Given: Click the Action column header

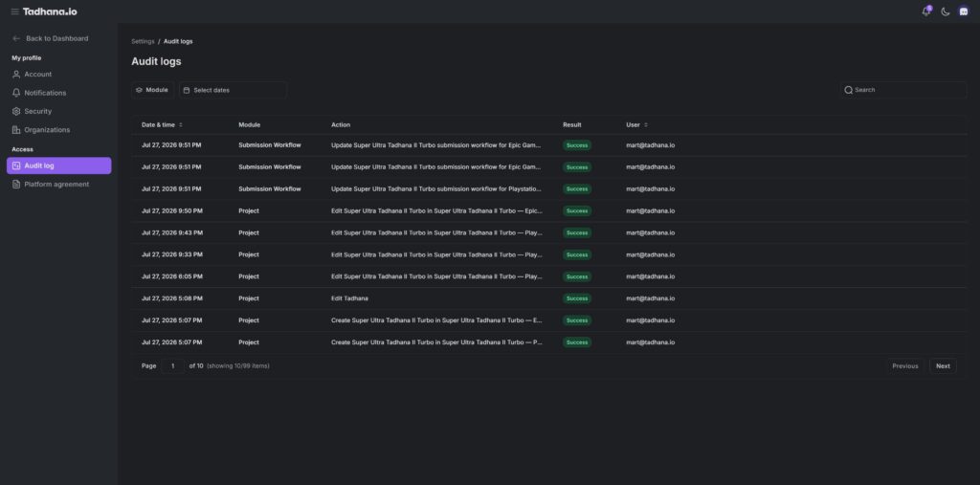Looking at the screenshot, I should [341, 125].
